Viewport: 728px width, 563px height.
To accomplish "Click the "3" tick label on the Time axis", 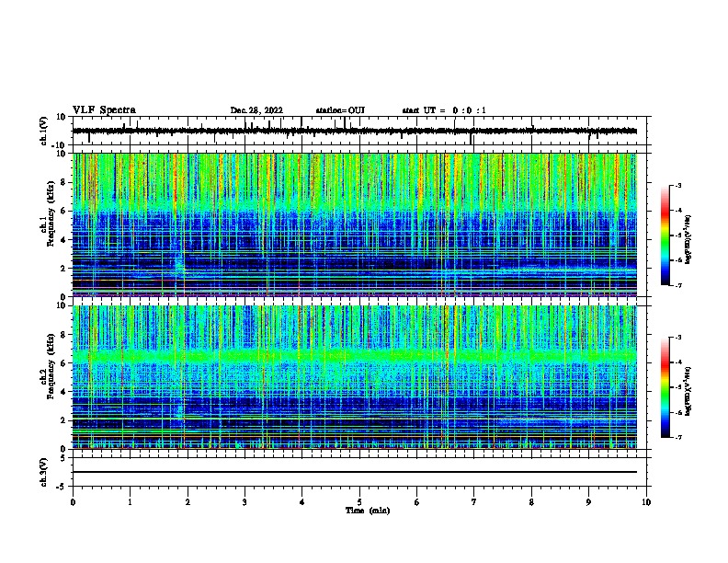I will coord(245,502).
